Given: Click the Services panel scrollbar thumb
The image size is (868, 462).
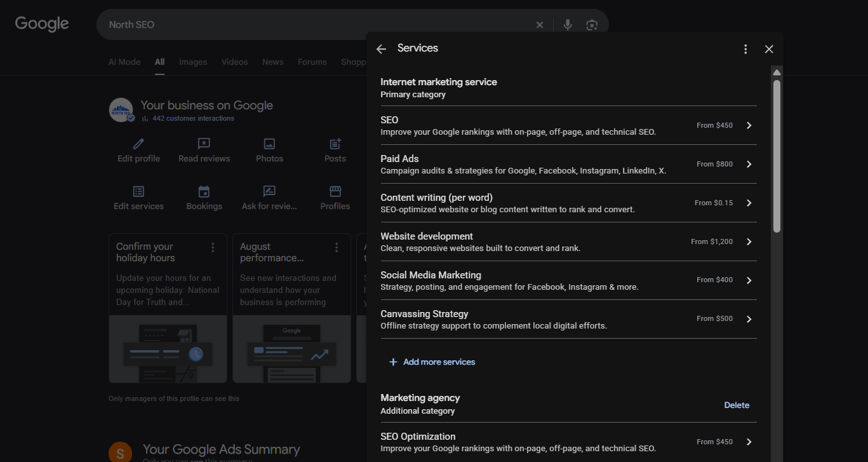Looking at the screenshot, I should click(777, 156).
